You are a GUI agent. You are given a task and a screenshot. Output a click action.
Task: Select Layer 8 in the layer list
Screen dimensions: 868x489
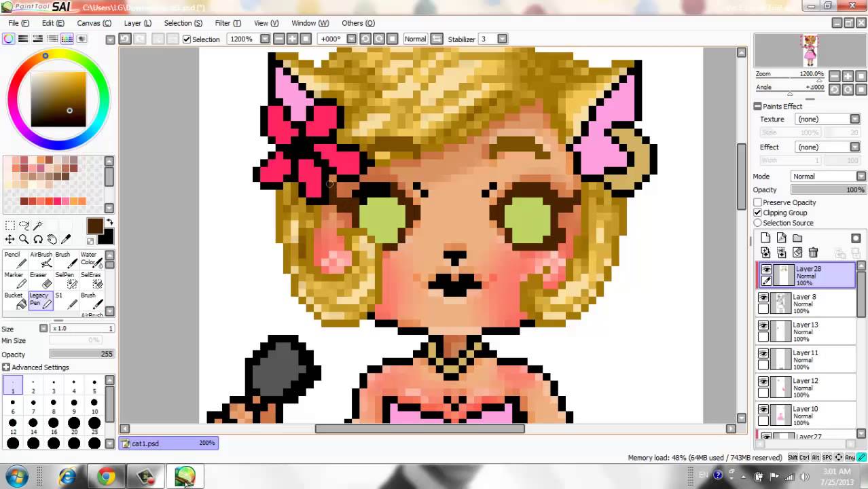[x=807, y=304]
